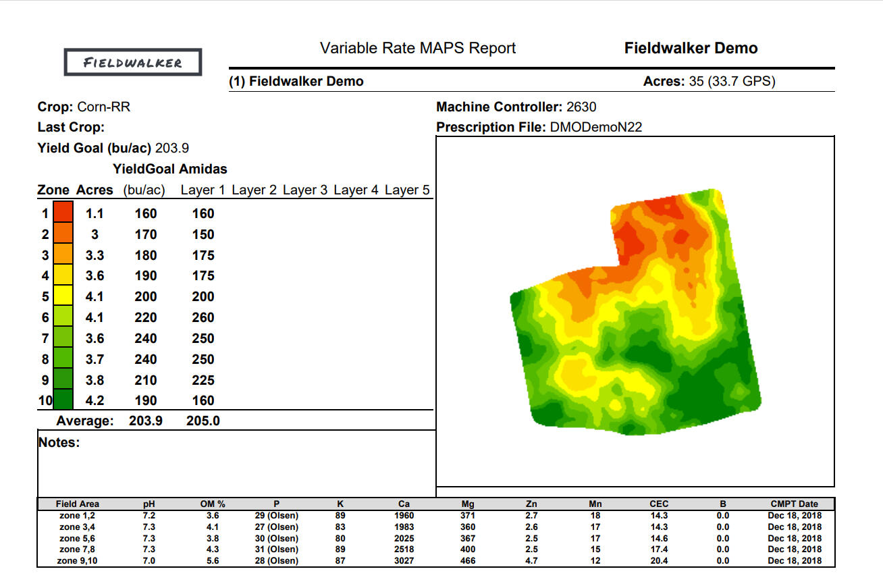
Task: Select the zone 5 yellow color swatch
Action: click(63, 296)
